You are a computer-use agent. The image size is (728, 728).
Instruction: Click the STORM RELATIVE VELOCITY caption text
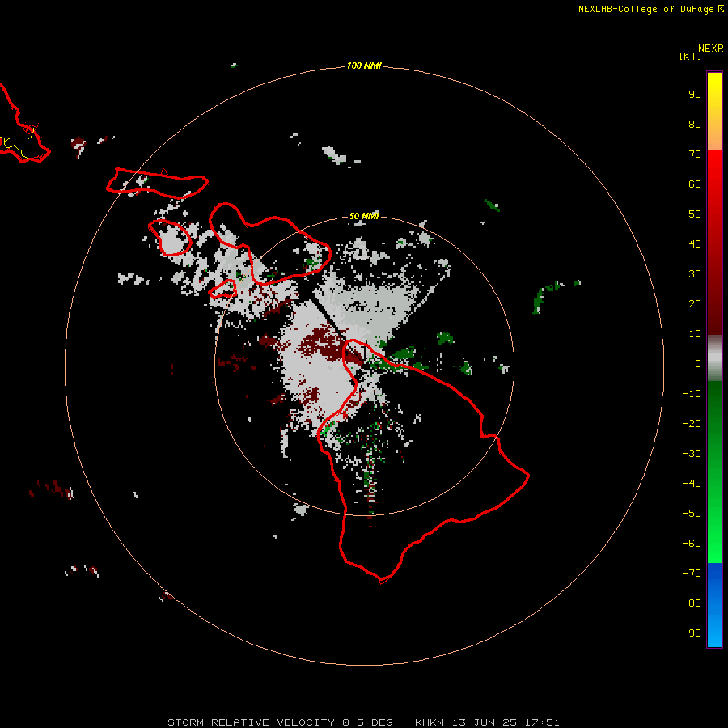point(251,722)
